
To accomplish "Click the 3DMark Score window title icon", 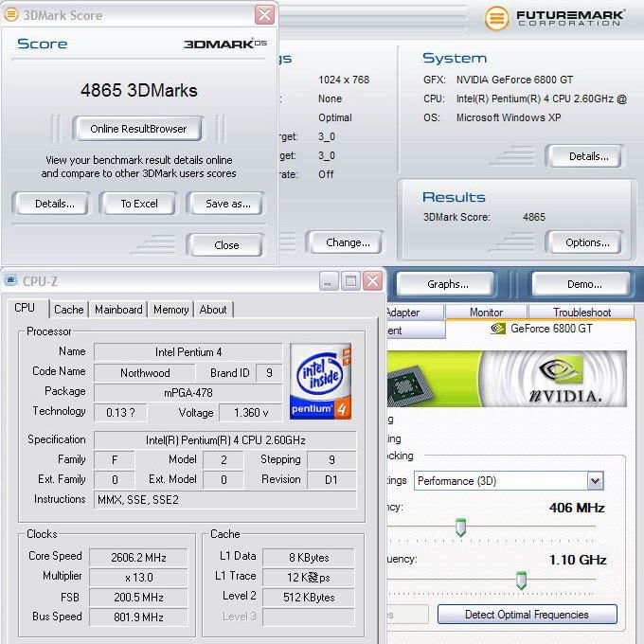I will tap(11, 15).
